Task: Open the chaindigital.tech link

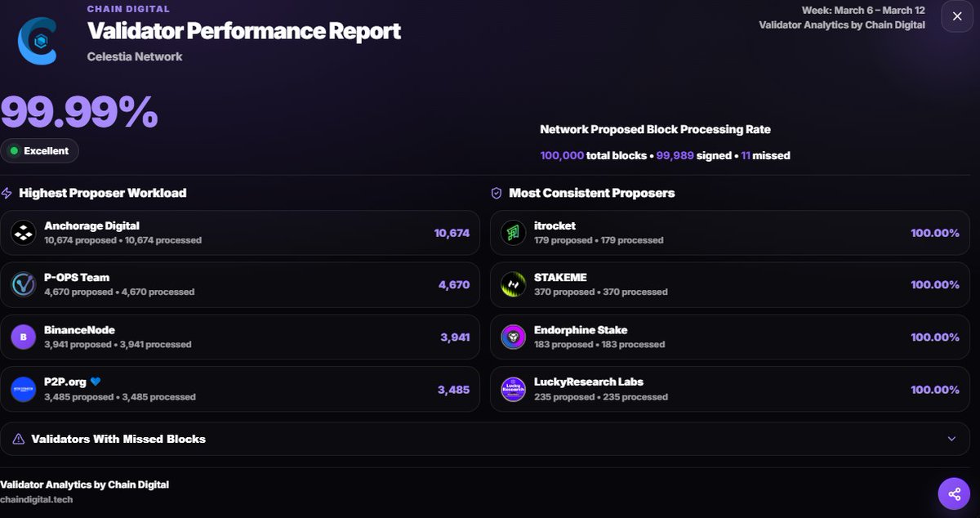Action: 37,499
